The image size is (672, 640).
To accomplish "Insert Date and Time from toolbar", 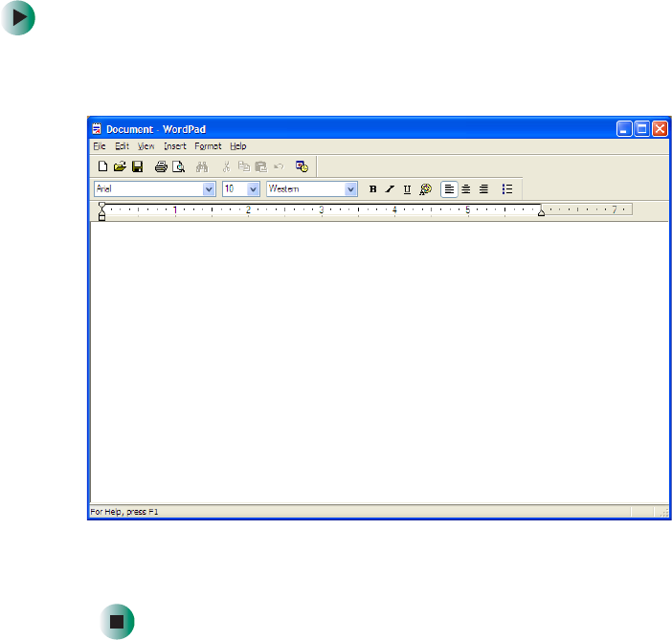I will point(302,166).
